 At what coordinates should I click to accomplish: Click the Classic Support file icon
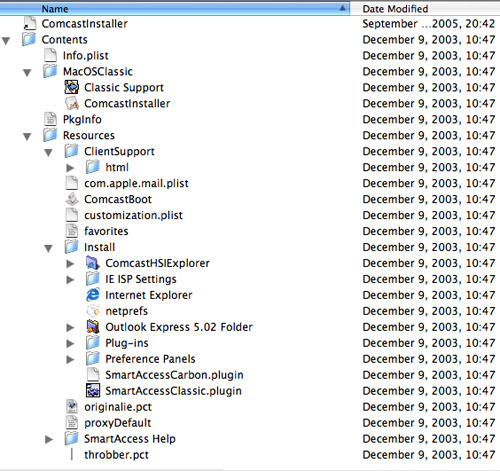pyautogui.click(x=72, y=87)
